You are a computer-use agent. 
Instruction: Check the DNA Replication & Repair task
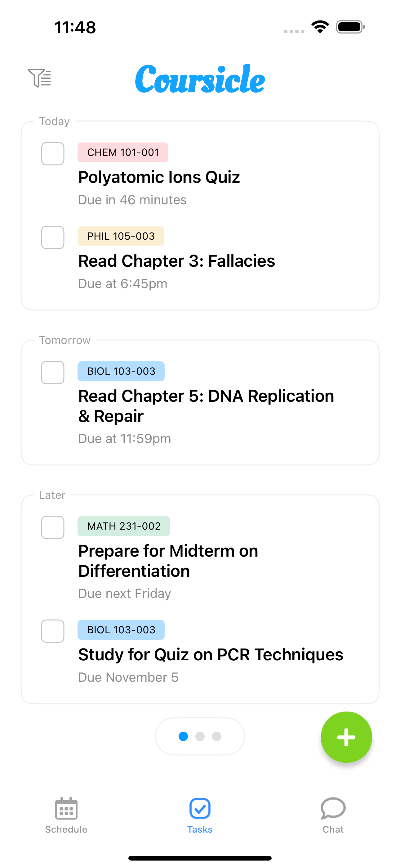tap(52, 372)
